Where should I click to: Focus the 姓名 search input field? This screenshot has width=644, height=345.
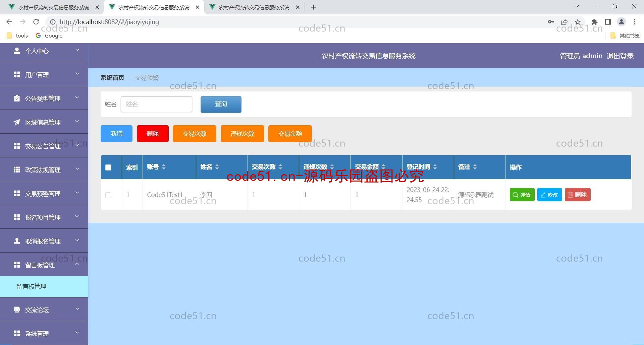tap(156, 104)
